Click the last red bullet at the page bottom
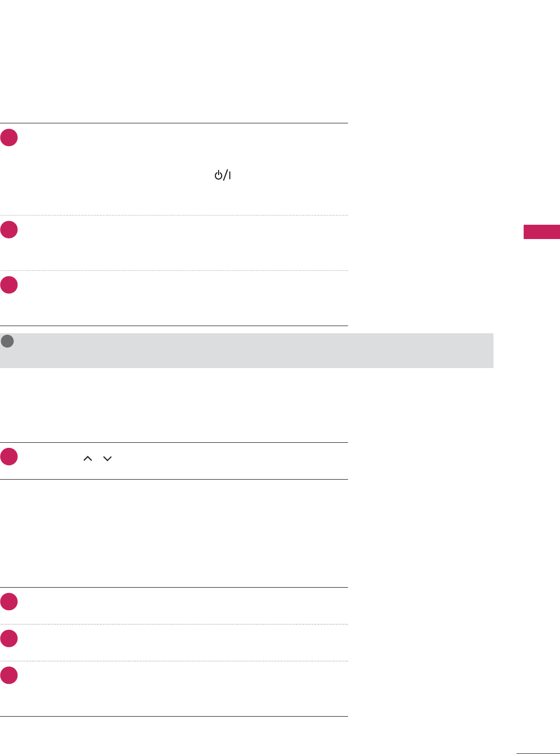The height and width of the screenshot is (754, 560). (x=9, y=676)
